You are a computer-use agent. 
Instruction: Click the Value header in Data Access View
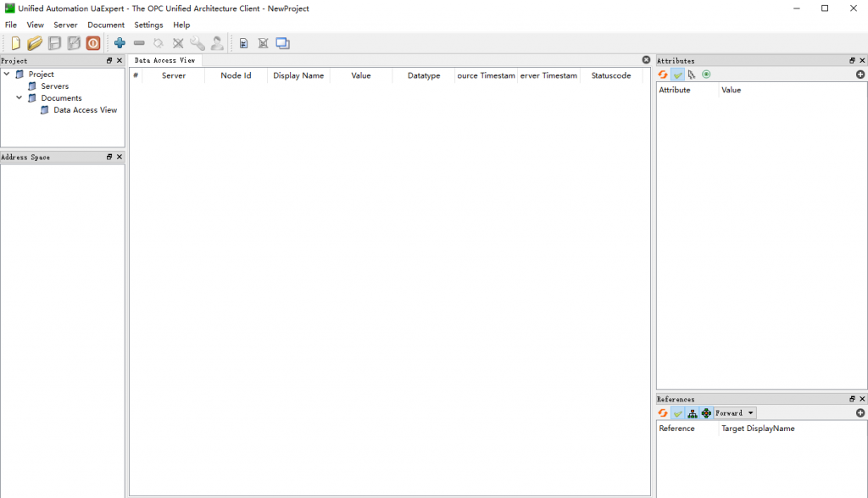pyautogui.click(x=361, y=76)
